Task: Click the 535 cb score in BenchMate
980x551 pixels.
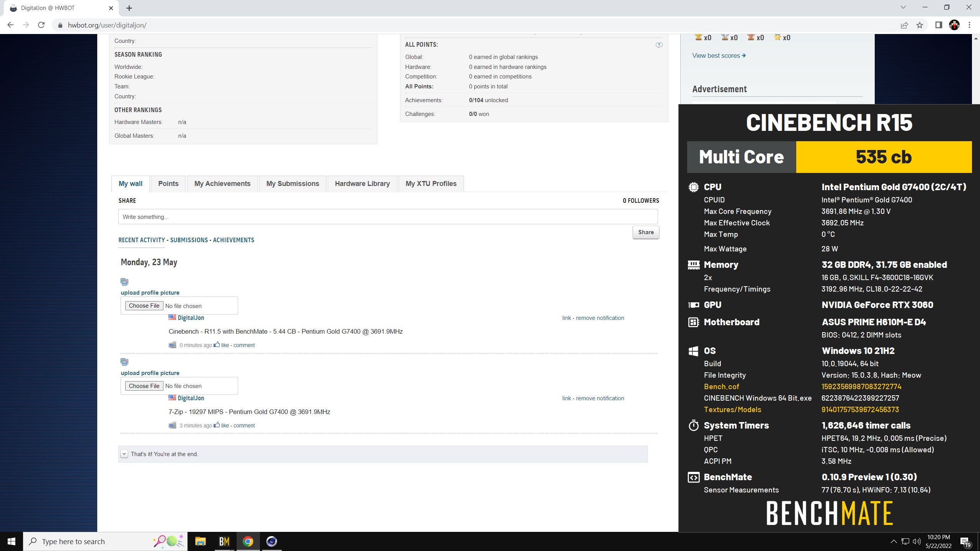Action: coord(884,157)
